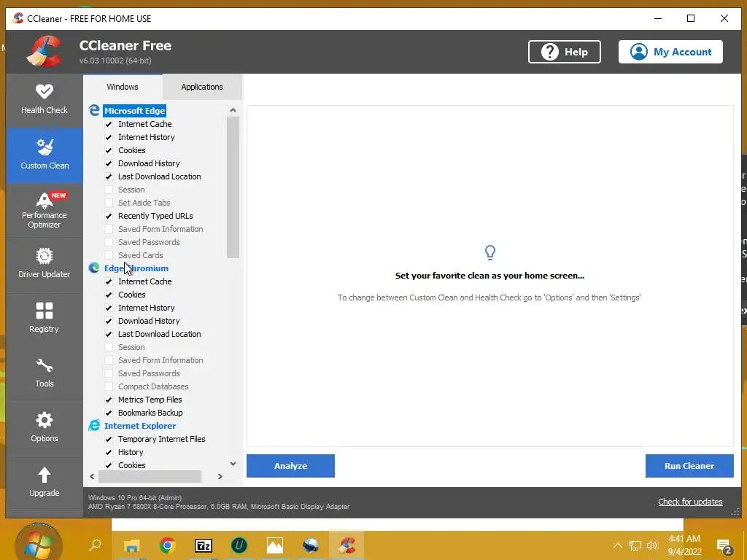Uncheck Internet Explorer History
Image resolution: width=747 pixels, height=560 pixels.
coord(109,452)
